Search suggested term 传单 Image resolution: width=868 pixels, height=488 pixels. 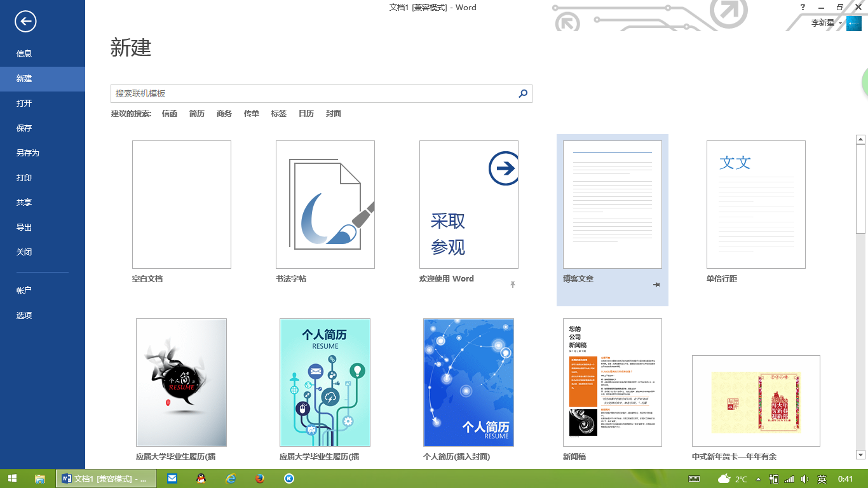[252, 114]
